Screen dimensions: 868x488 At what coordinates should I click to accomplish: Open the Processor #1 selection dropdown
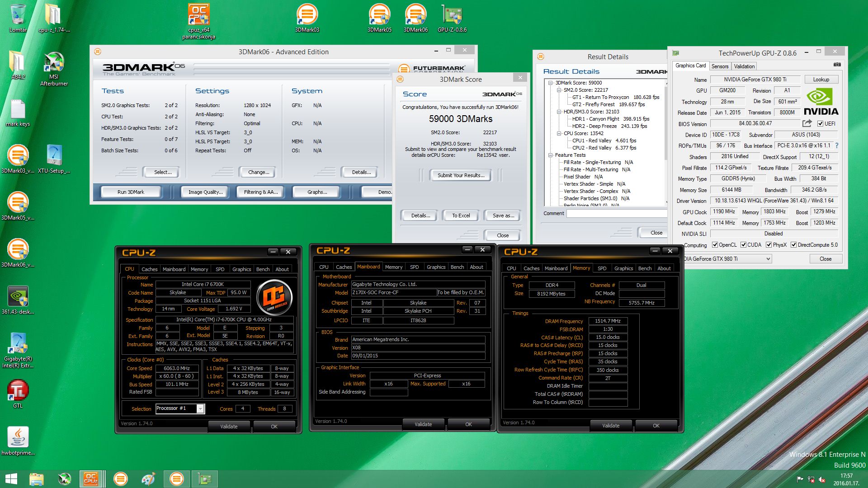pyautogui.click(x=200, y=408)
